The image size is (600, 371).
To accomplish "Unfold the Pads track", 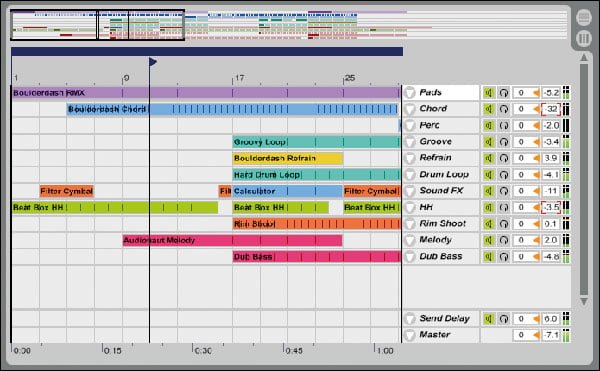I will pos(410,93).
